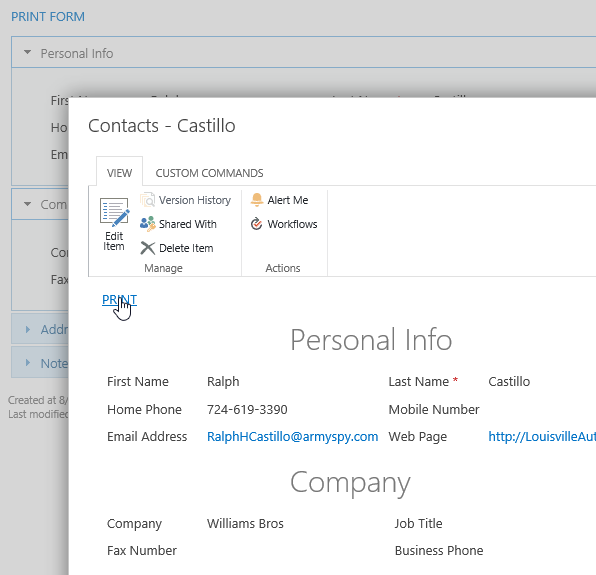Click the Version History label
Viewport: 596px width, 575px height.
pos(195,200)
